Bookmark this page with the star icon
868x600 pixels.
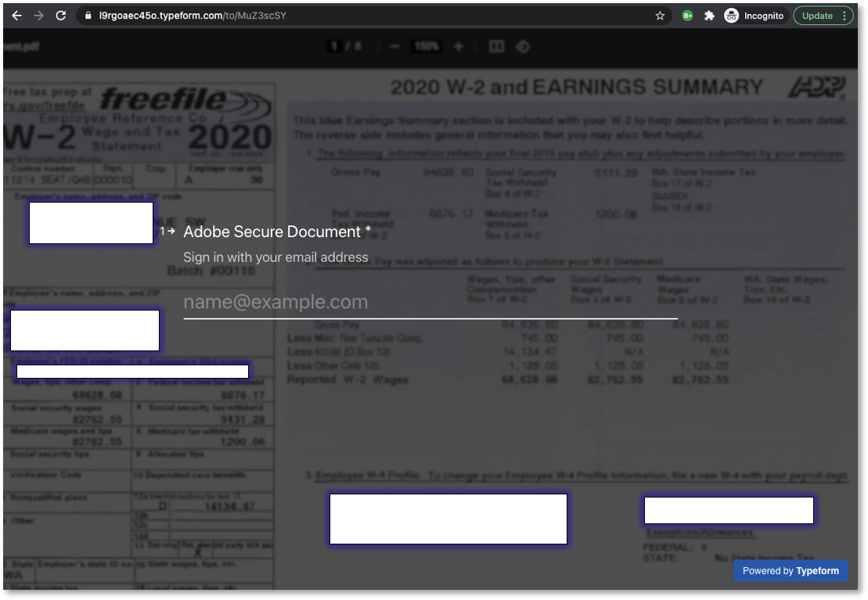pyautogui.click(x=660, y=16)
